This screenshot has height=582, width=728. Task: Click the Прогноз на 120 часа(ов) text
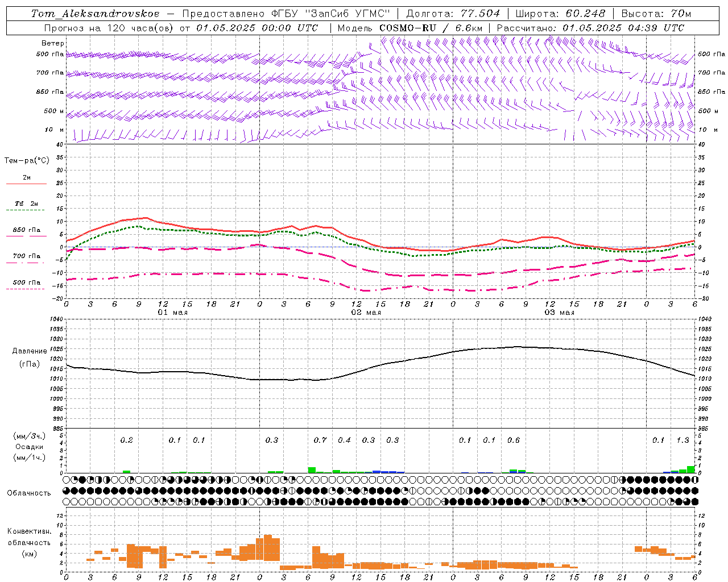[109, 28]
